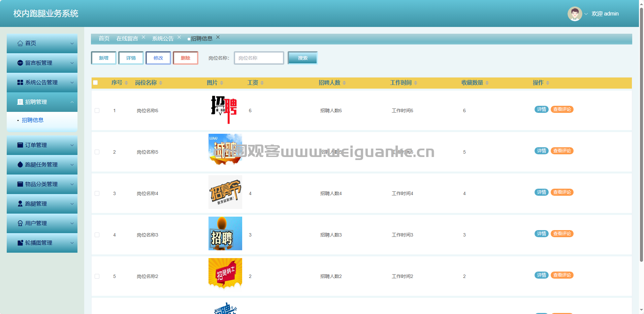Image resolution: width=644 pixels, height=314 pixels.
Task: Click the home icon in sidebar
Action: coord(20,43)
